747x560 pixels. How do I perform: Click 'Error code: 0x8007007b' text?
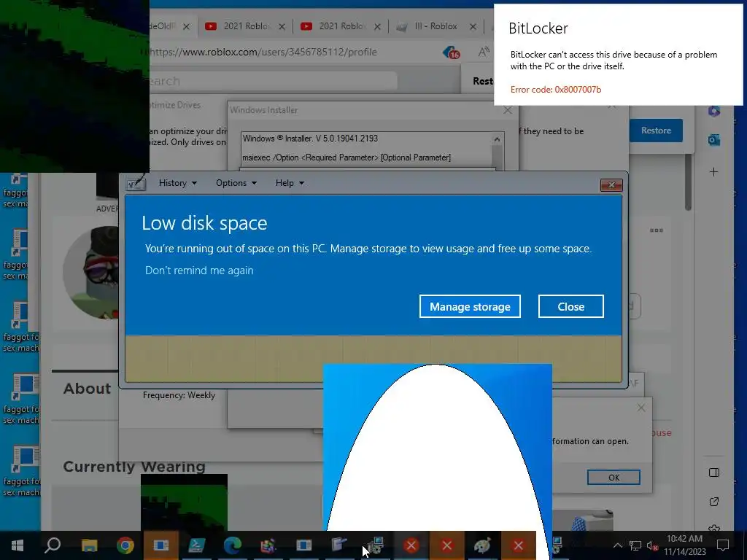point(555,90)
